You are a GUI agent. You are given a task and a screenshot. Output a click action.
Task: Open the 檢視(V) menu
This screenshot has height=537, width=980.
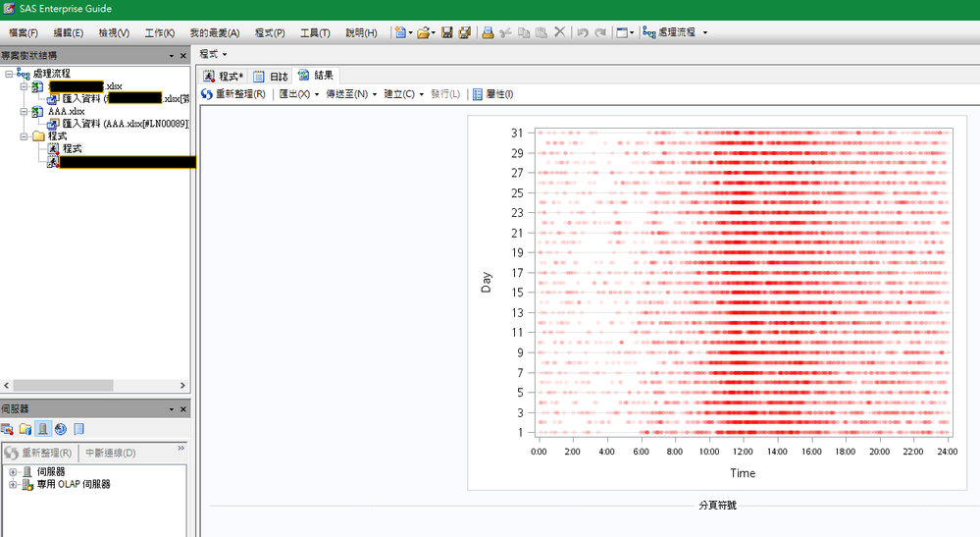114,32
